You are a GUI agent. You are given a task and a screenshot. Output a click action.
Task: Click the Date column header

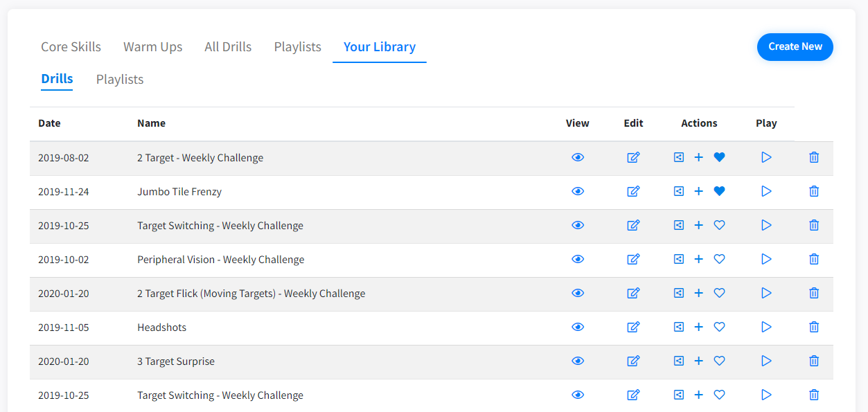[49, 124]
